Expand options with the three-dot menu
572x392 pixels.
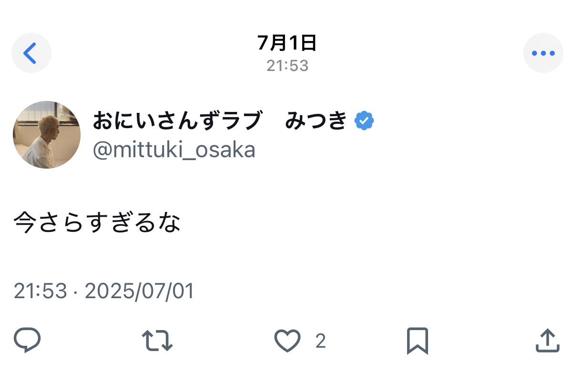pyautogui.click(x=543, y=53)
